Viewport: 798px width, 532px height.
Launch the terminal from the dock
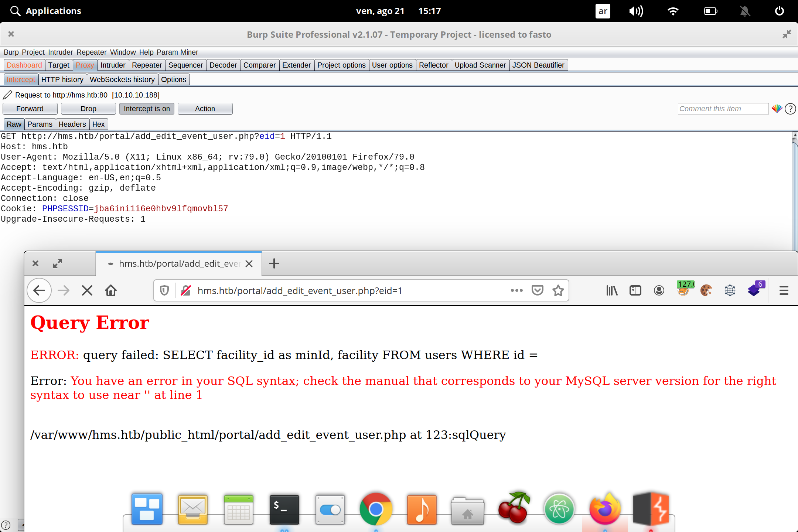click(x=284, y=510)
